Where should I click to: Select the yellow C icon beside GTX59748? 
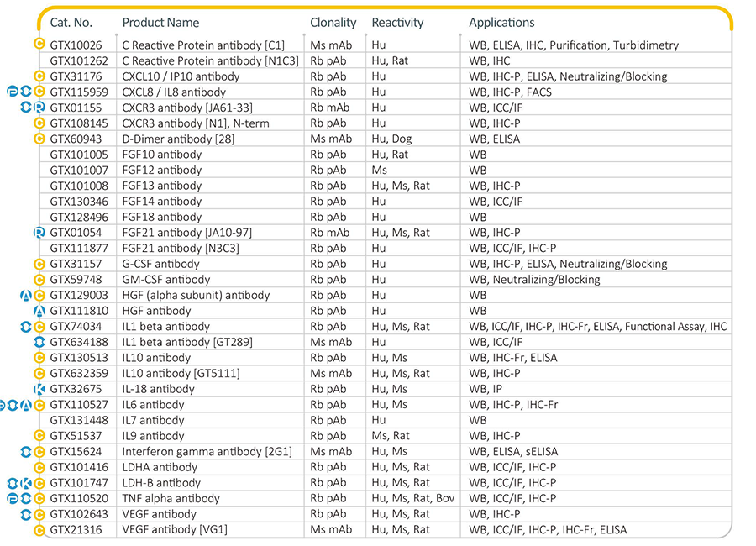point(39,279)
